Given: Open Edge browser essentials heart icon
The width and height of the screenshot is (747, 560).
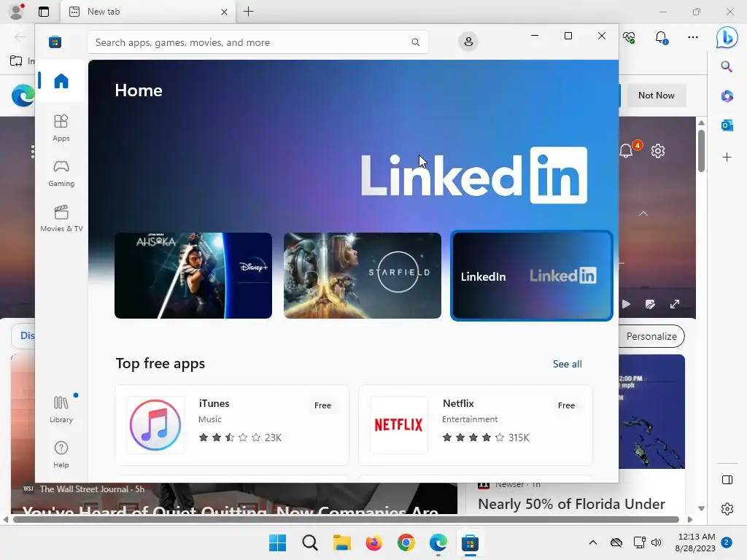Looking at the screenshot, I should (629, 37).
